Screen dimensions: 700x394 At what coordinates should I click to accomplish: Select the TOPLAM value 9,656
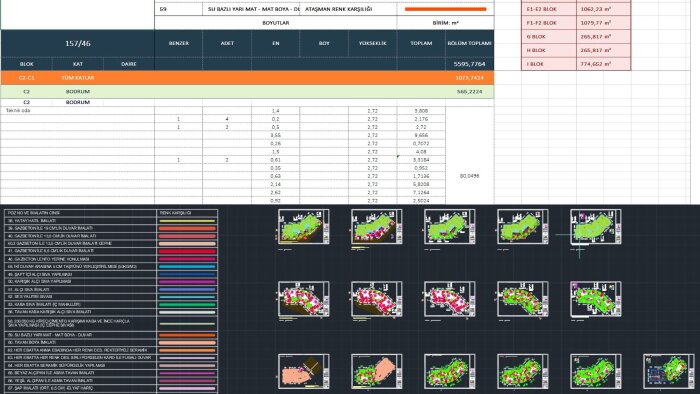point(421,135)
